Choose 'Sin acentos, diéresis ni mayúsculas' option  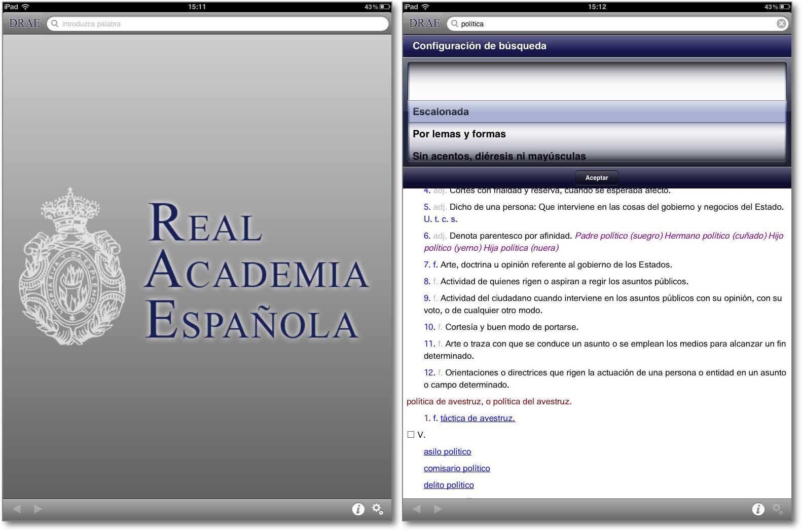pyautogui.click(x=597, y=156)
